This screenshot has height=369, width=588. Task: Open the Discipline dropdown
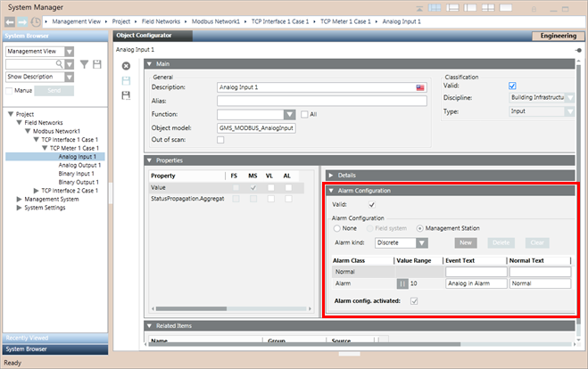coord(570,98)
